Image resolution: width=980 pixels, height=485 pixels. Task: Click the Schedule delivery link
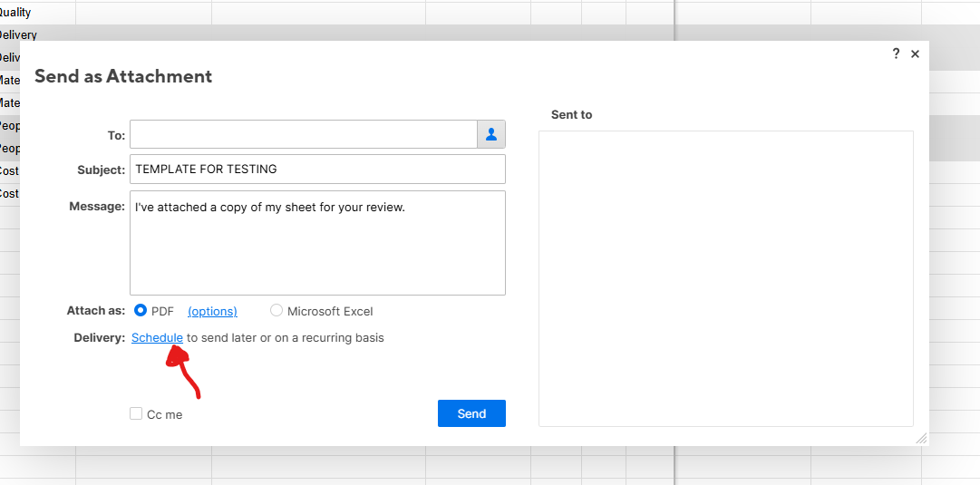157,337
